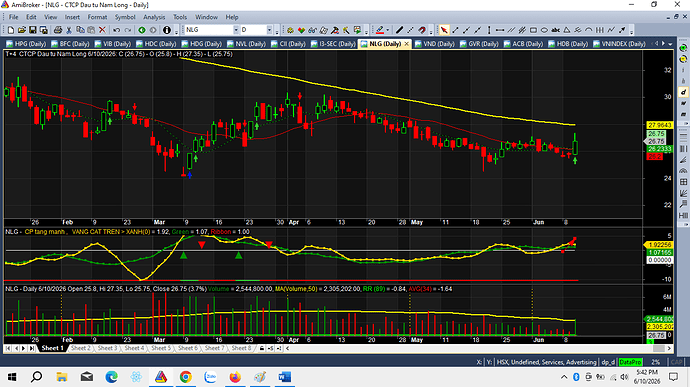
Task: Click the yellow 27.9643 price label
Action: click(x=660, y=125)
